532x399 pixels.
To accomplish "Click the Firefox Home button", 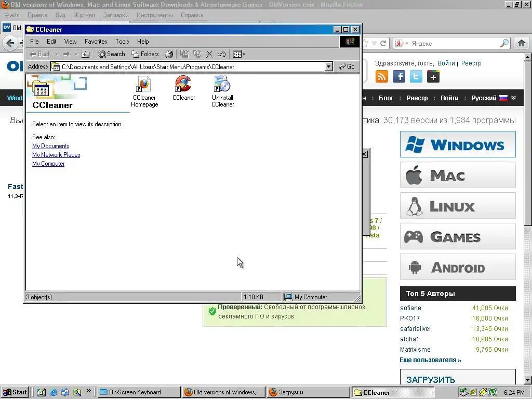I will [x=522, y=43].
